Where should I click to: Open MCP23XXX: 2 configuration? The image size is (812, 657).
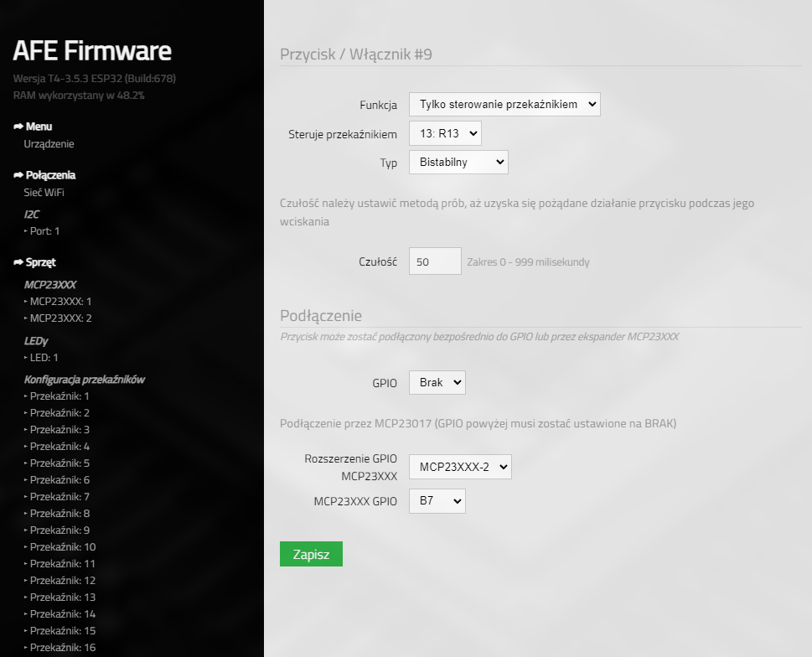(x=60, y=318)
